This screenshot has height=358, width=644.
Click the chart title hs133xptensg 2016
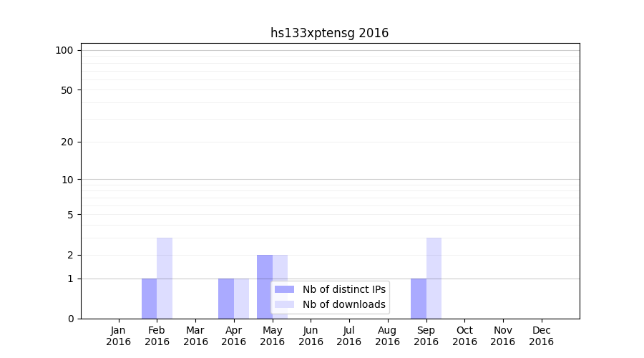329,33
